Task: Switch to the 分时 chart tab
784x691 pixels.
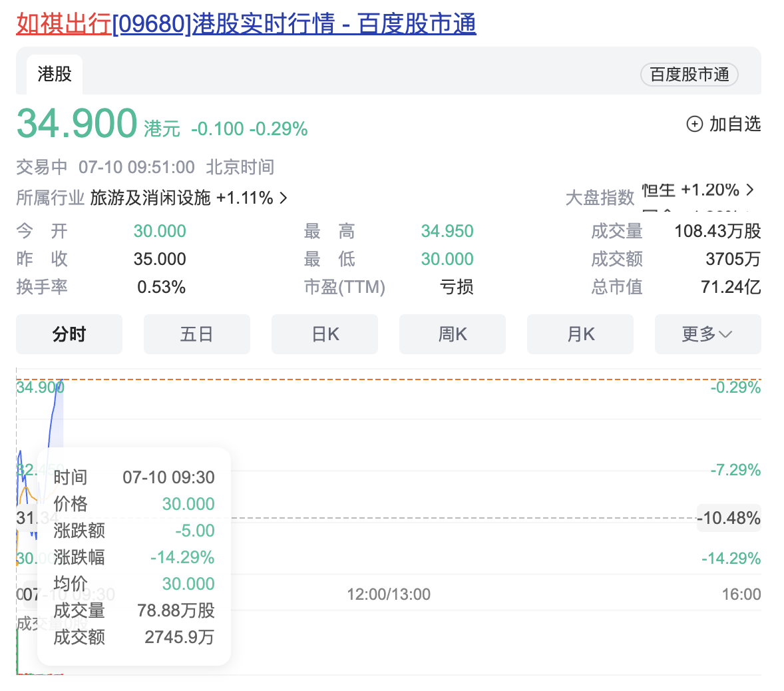Action: [x=69, y=334]
